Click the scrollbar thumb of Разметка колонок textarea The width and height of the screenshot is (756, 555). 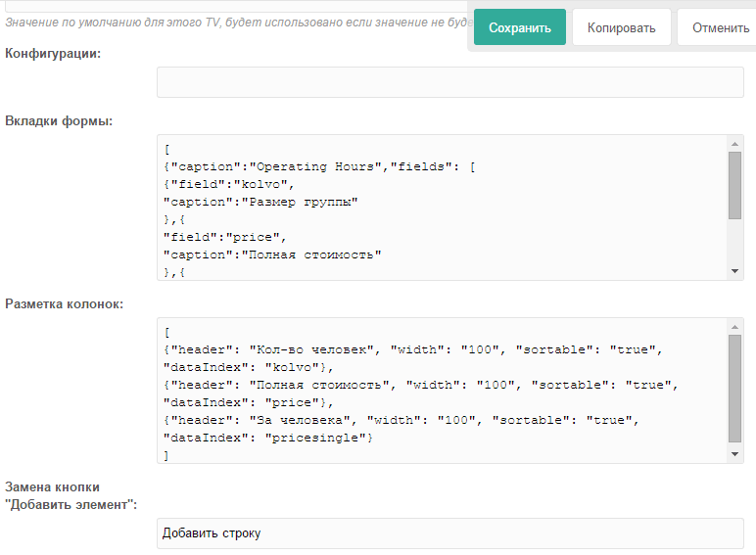click(x=734, y=387)
